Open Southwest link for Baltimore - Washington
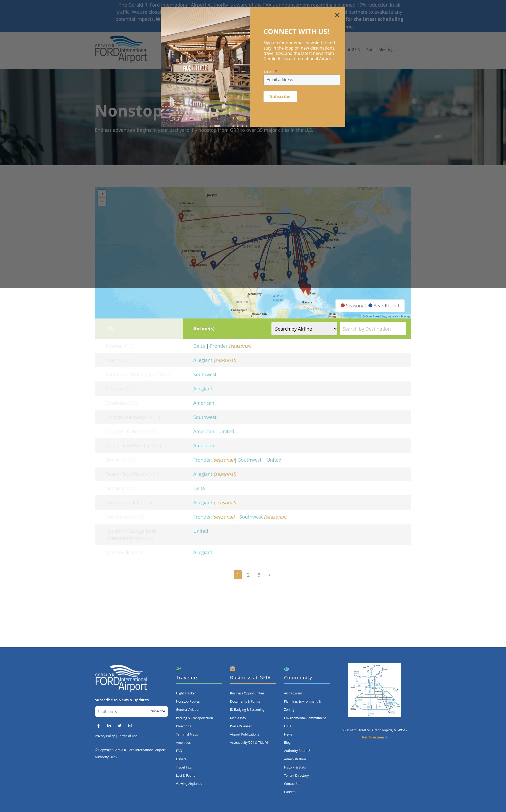The image size is (506, 812). click(205, 375)
